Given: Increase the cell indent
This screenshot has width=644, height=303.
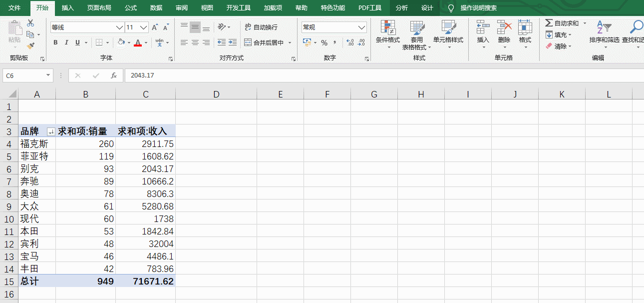Looking at the screenshot, I should [x=233, y=42].
